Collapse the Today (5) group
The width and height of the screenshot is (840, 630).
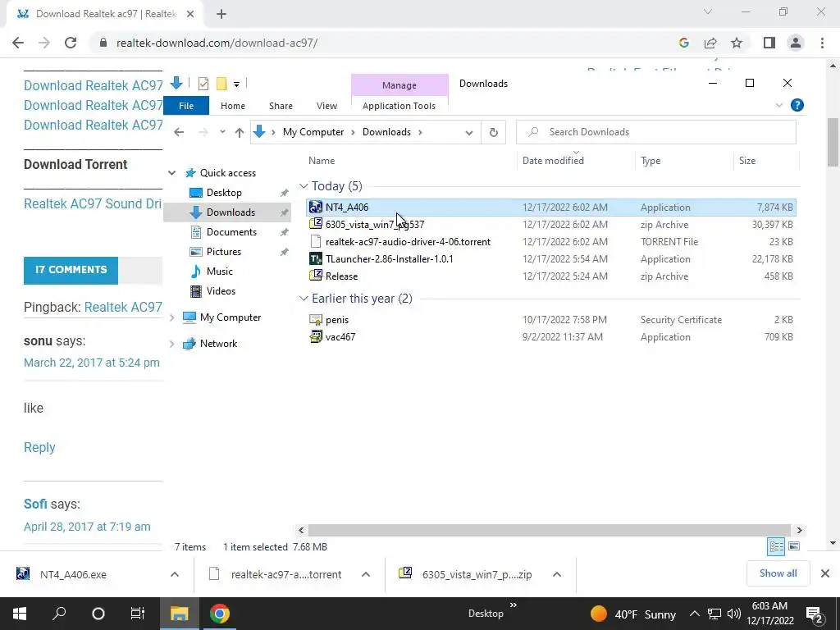click(x=304, y=186)
